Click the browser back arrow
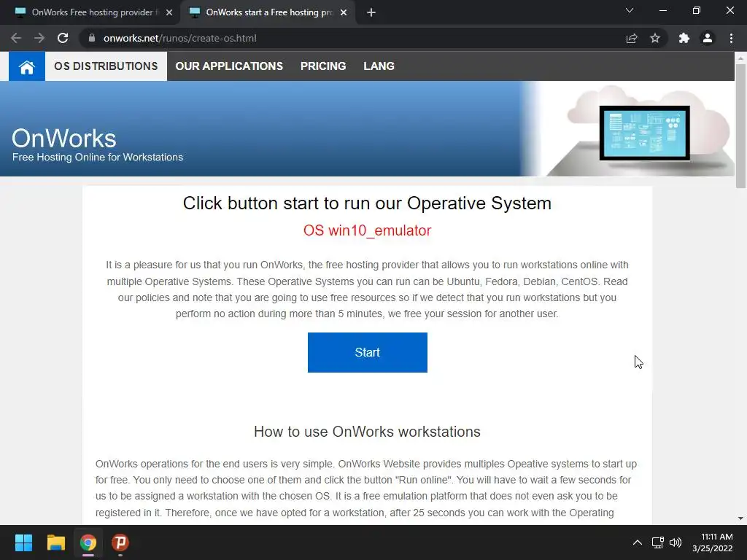The image size is (747, 560). click(x=16, y=38)
